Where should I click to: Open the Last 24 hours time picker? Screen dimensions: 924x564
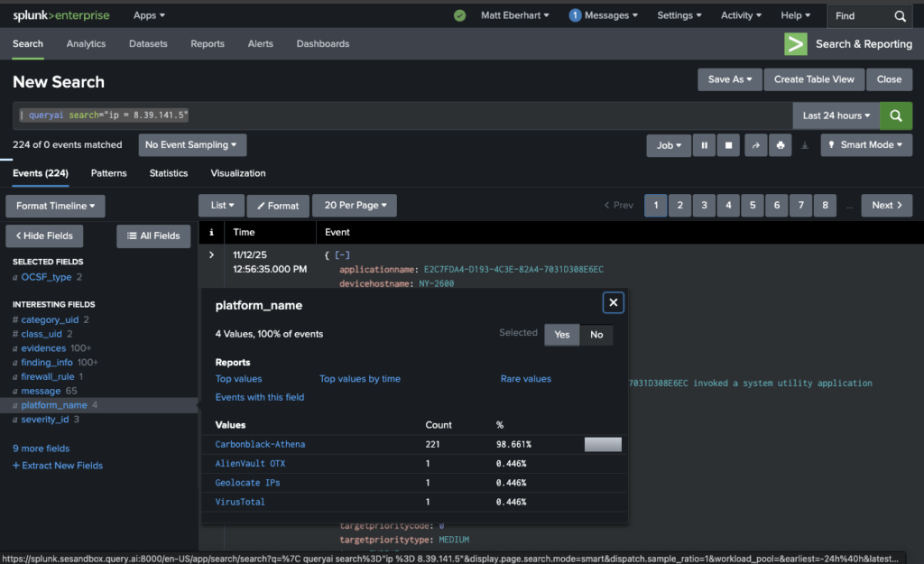point(835,116)
